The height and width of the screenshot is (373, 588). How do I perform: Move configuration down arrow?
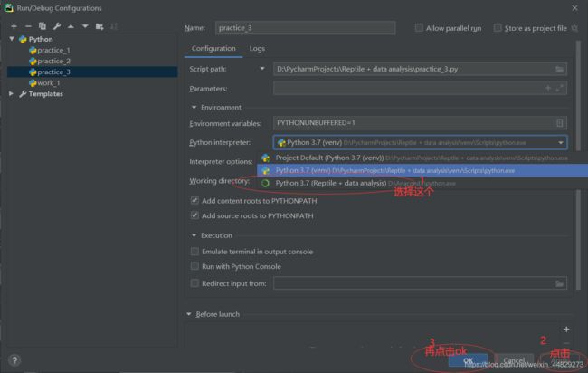tap(85, 26)
